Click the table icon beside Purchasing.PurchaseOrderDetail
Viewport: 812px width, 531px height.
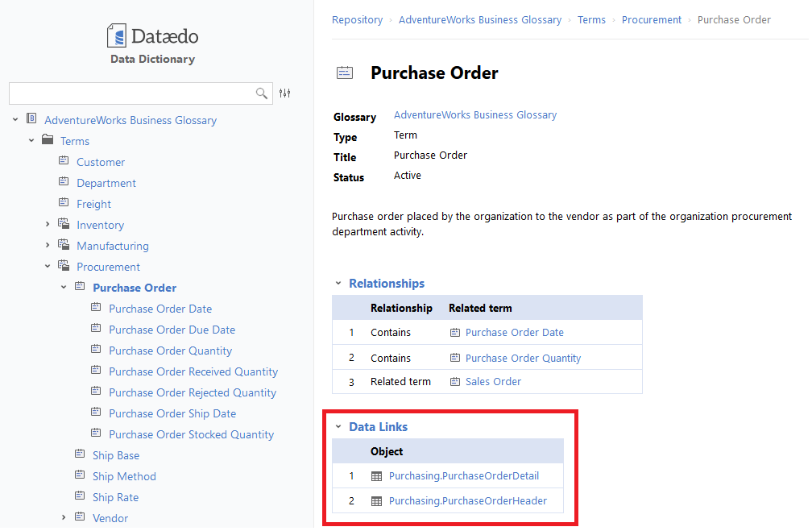point(376,476)
